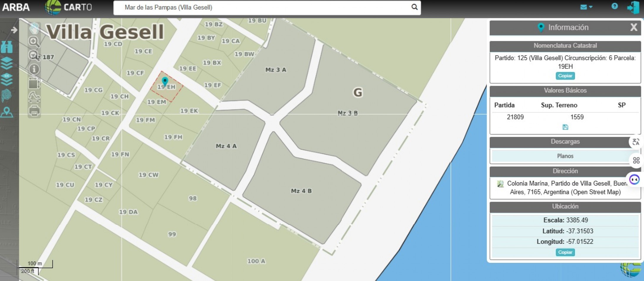Click block label Mz 4 B
This screenshot has width=644, height=281.
click(x=301, y=191)
